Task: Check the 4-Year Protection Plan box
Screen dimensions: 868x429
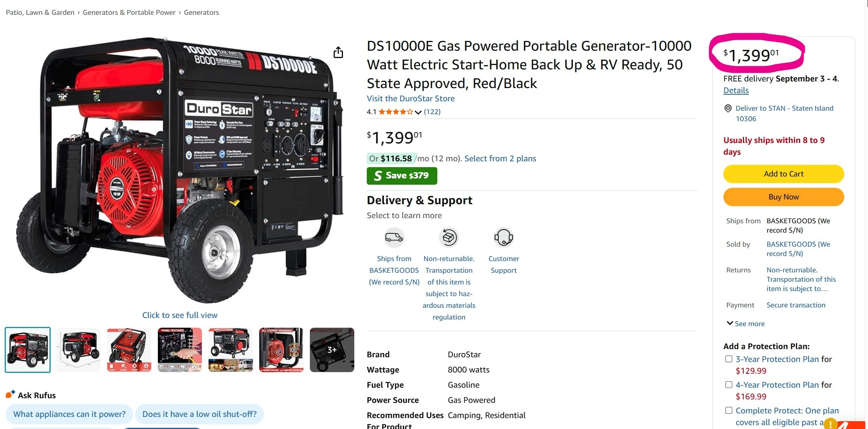Action: pyautogui.click(x=729, y=385)
